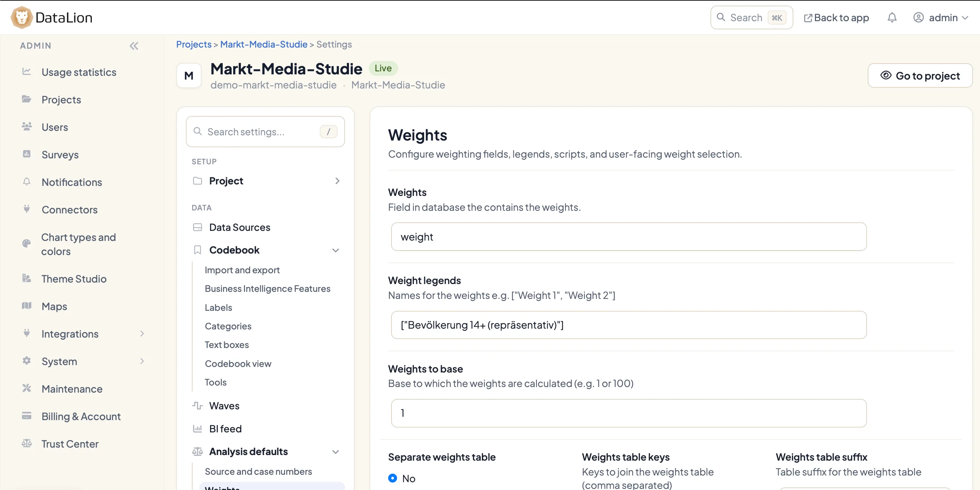Screen dimensions: 980x490
Task: Click the Notifications bell icon in sidebar
Action: (x=27, y=181)
